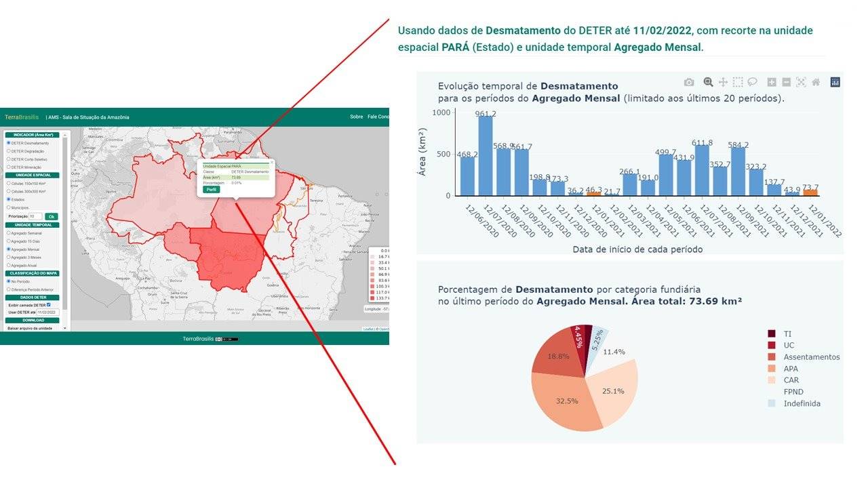Select Agregado Semanal temporal unit
The width and height of the screenshot is (868, 488).
(9, 232)
